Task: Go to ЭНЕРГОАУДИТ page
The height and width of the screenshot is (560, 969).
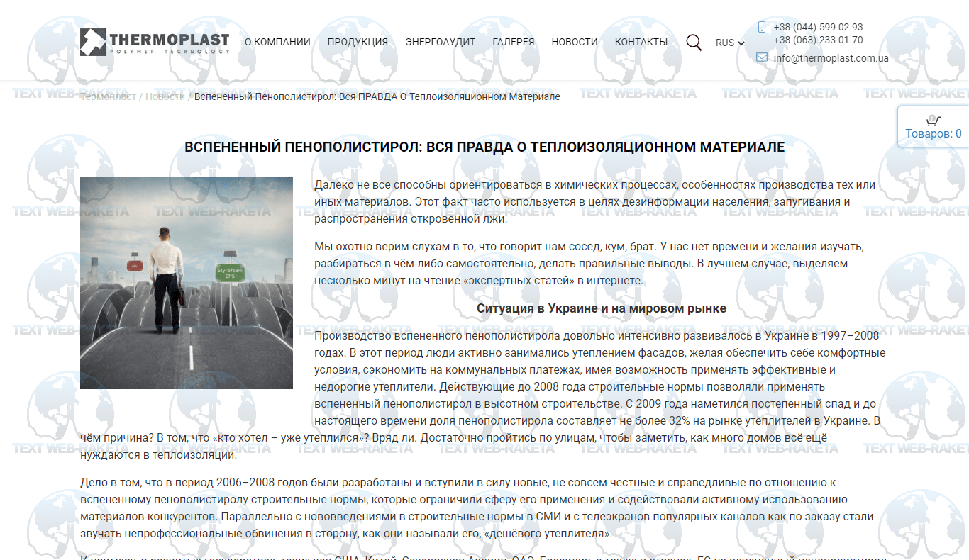Action: (441, 42)
